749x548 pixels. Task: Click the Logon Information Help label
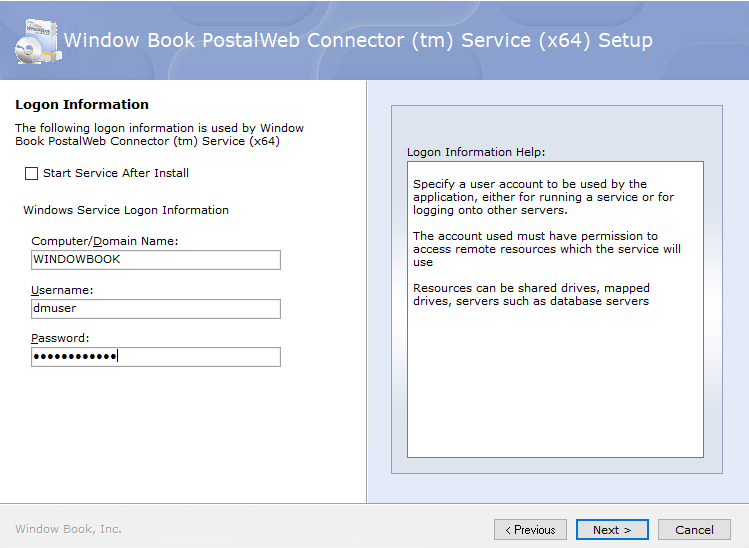click(x=476, y=152)
